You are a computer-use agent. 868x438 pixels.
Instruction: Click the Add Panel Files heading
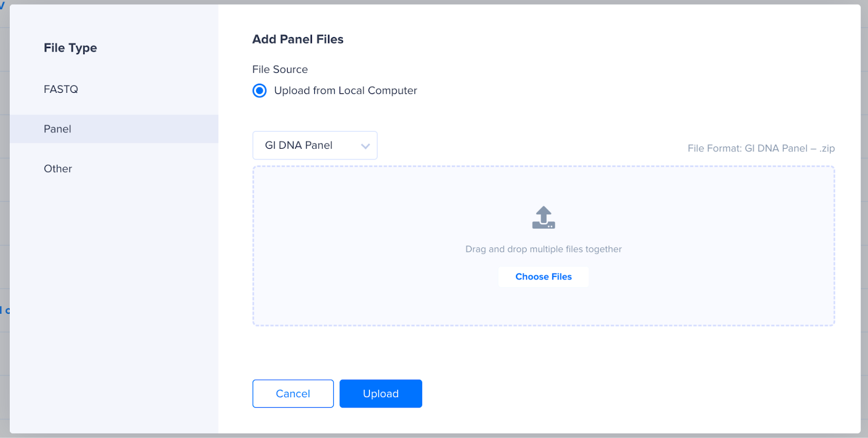tap(298, 39)
